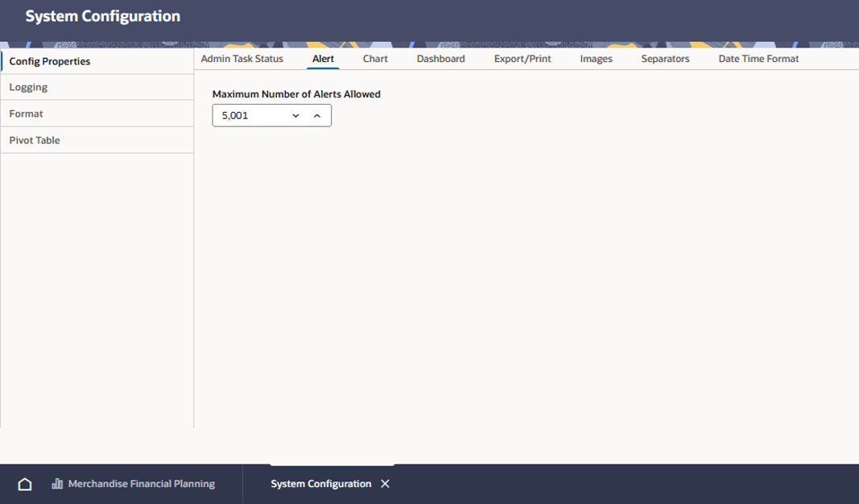Close the System Configuration tab
This screenshot has height=504, width=859.
pyautogui.click(x=385, y=484)
